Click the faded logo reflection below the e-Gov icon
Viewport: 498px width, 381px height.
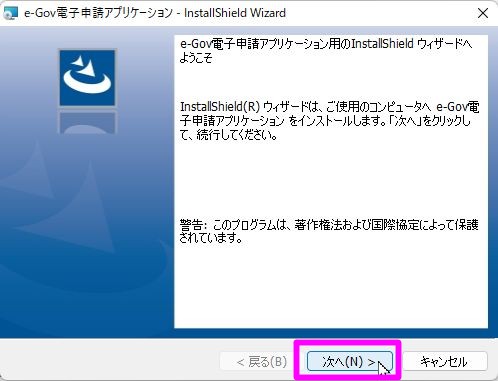(88, 122)
